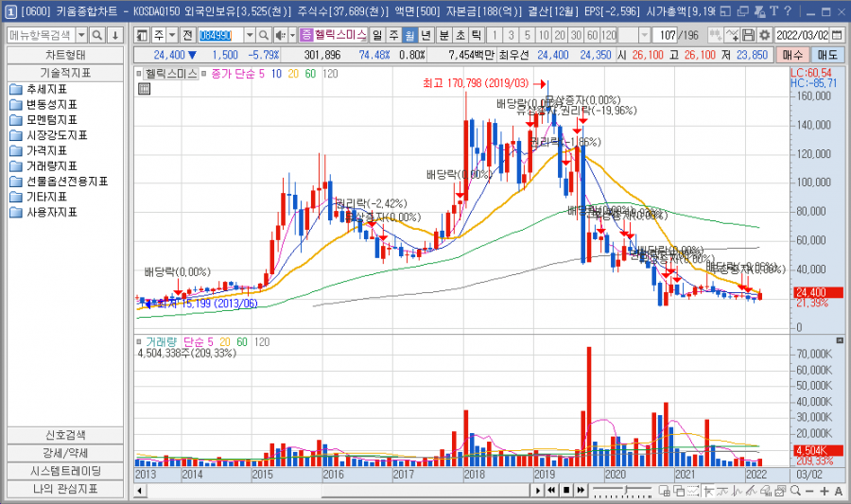The height and width of the screenshot is (504, 851).
Task: Open the calendar date picker icon
Action: [835, 35]
